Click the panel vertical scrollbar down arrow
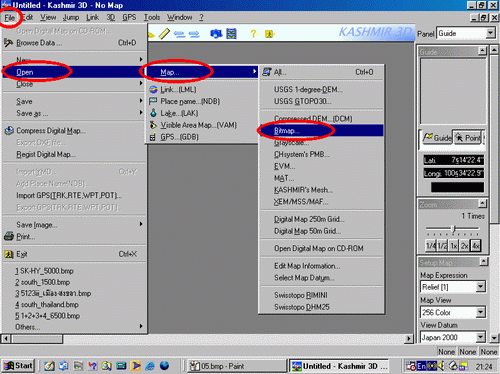This screenshot has width=500, height=374. pos(494,338)
